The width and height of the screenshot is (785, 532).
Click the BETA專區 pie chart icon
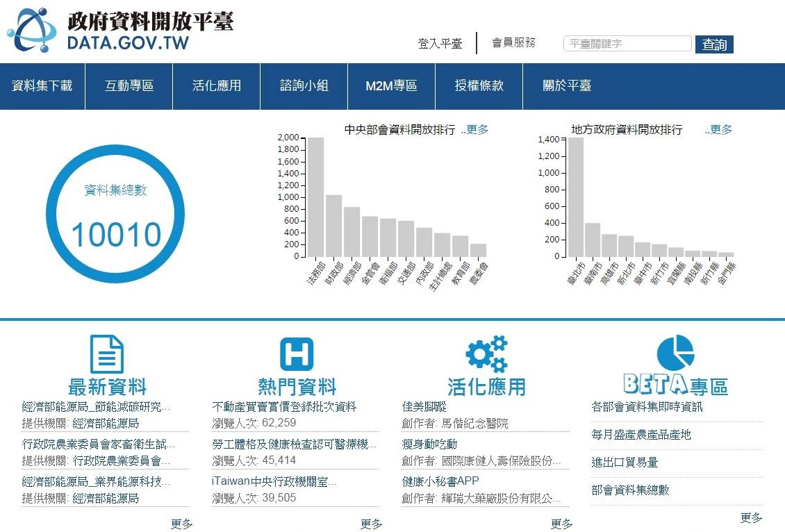[675, 353]
